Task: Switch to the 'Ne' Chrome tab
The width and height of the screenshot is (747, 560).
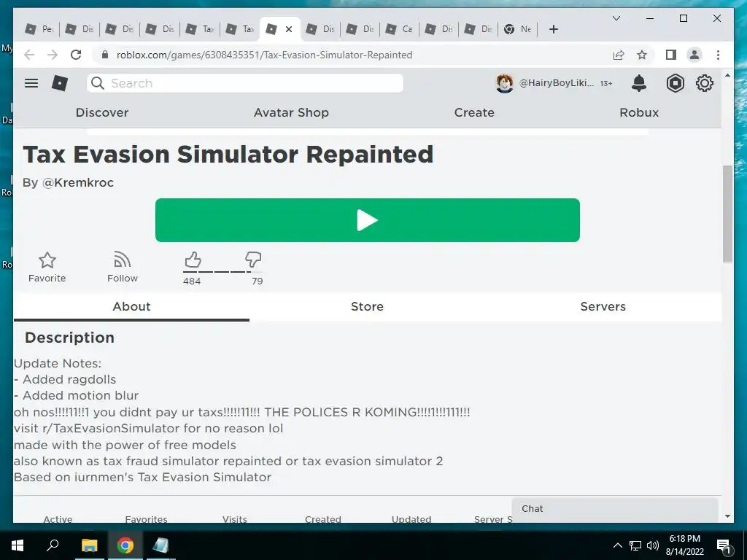Action: tap(518, 29)
